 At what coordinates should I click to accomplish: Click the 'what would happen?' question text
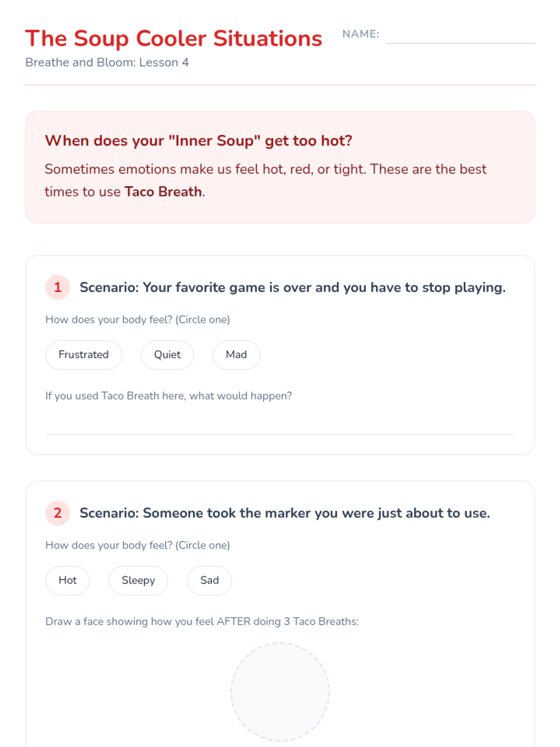coord(168,396)
